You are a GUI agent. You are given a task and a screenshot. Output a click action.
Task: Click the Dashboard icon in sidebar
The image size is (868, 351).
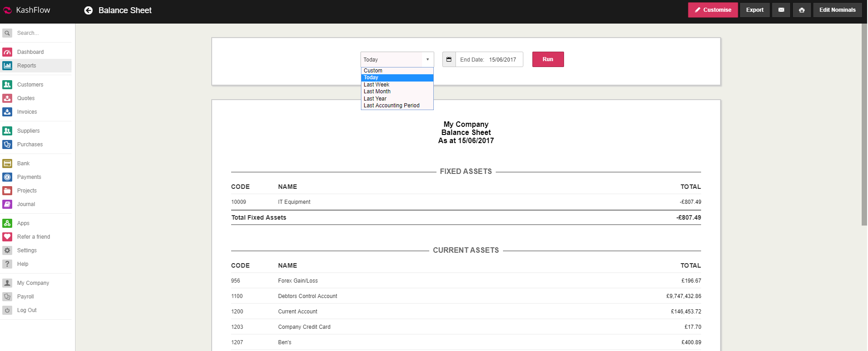click(7, 52)
